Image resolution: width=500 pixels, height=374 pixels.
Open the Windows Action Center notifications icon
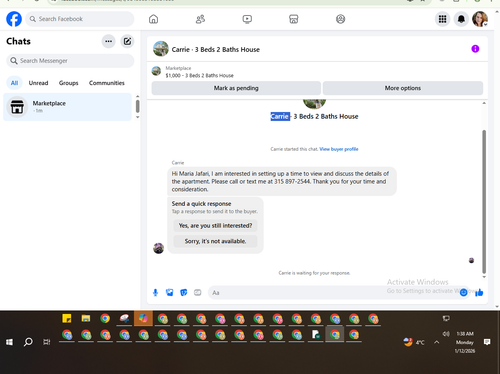487,342
